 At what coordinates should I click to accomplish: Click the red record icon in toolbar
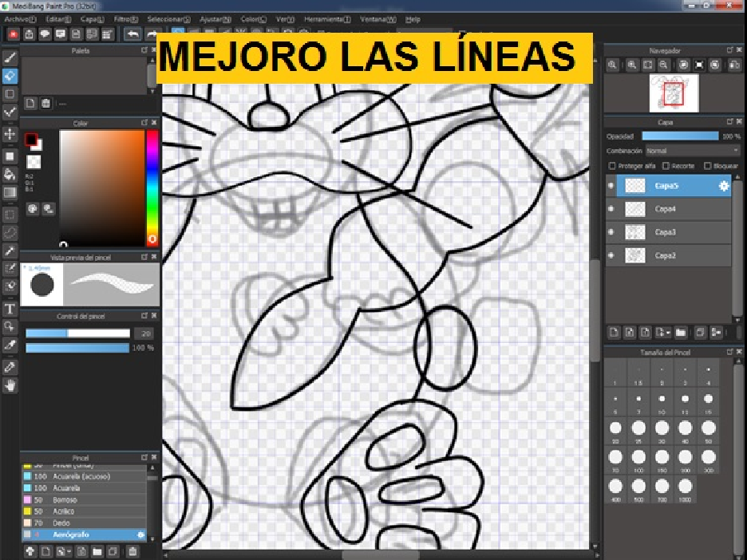tap(14, 34)
